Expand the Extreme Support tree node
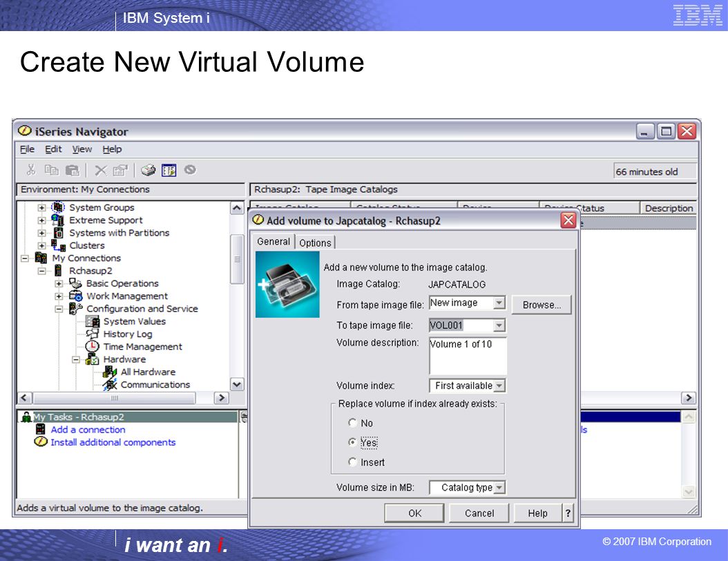 pyautogui.click(x=41, y=220)
